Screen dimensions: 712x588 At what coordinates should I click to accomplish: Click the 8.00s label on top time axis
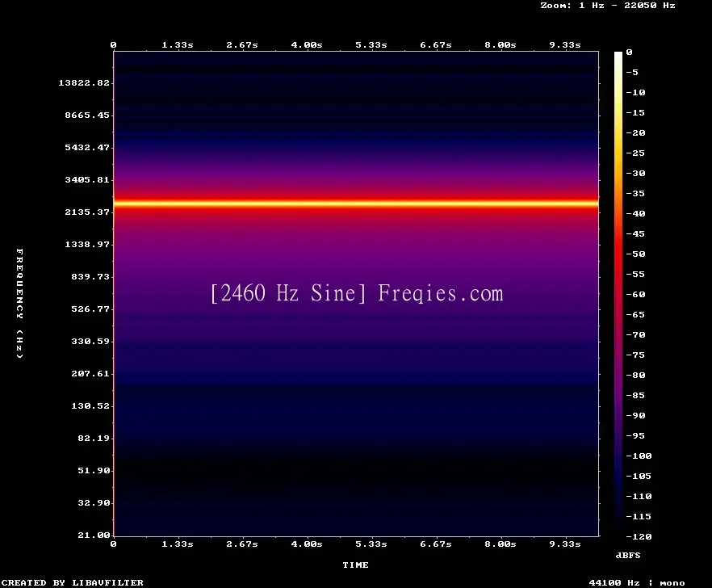click(x=500, y=45)
